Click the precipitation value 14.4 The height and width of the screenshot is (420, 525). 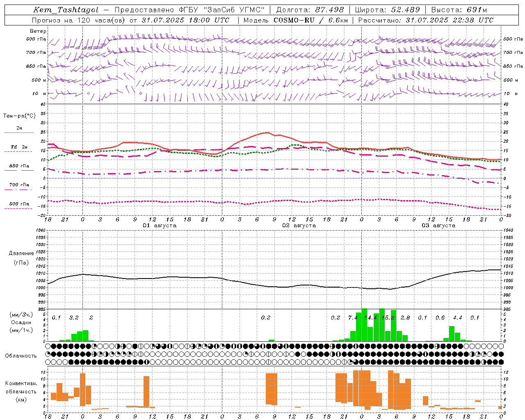370,318
